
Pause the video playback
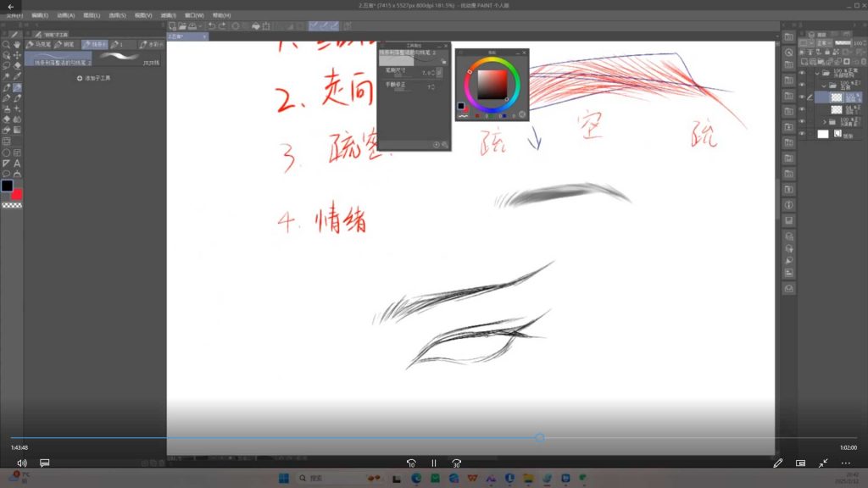(433, 463)
